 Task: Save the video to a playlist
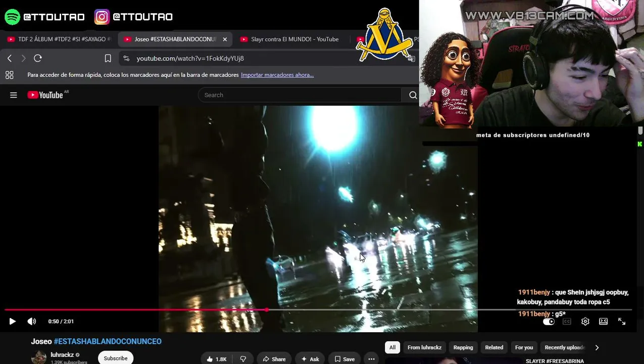click(344, 359)
